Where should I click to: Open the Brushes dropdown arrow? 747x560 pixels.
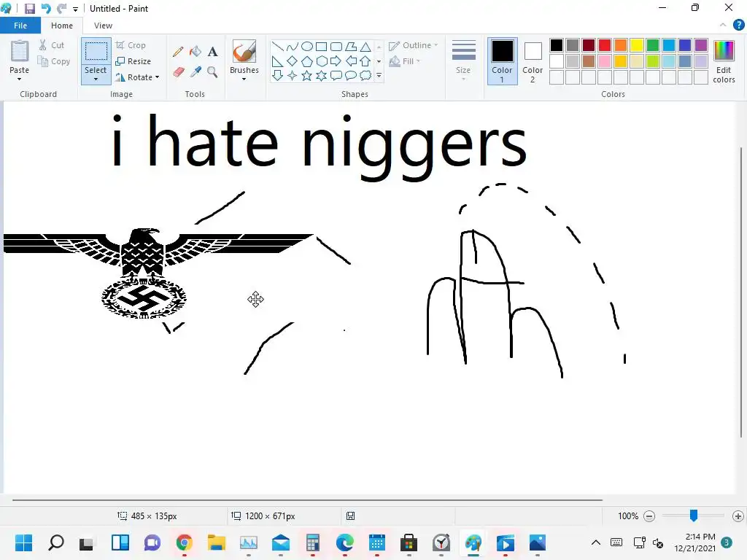tap(244, 79)
